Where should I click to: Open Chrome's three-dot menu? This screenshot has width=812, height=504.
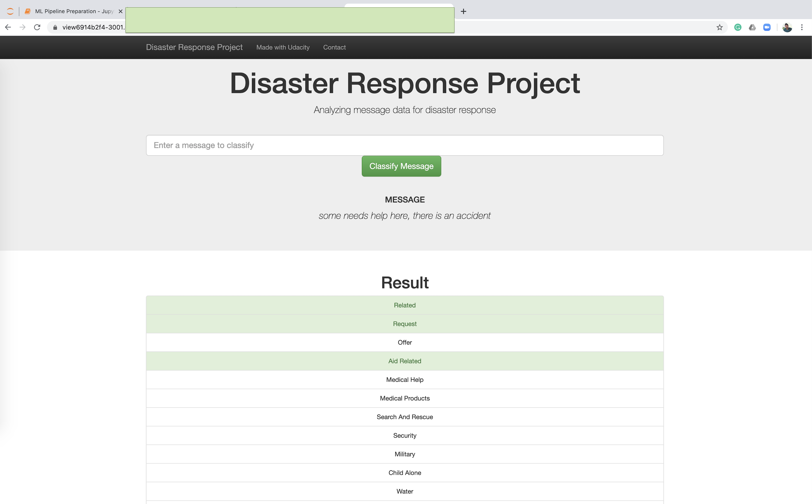(802, 27)
